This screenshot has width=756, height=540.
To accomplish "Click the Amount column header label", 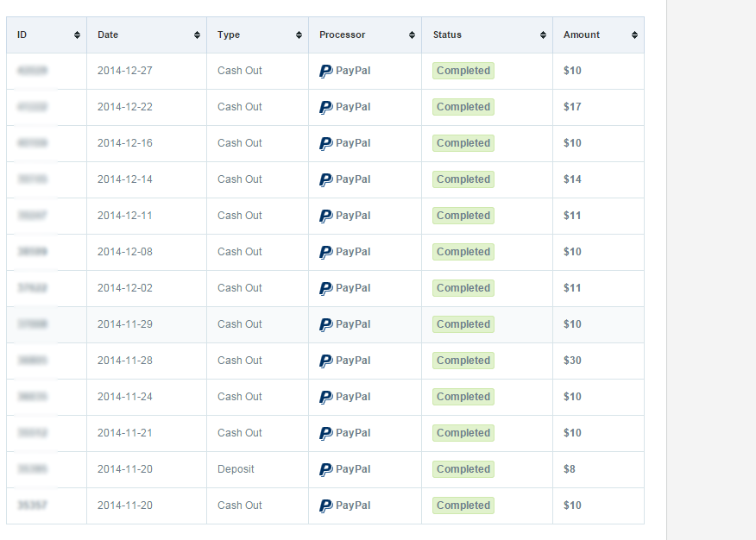I will point(582,35).
